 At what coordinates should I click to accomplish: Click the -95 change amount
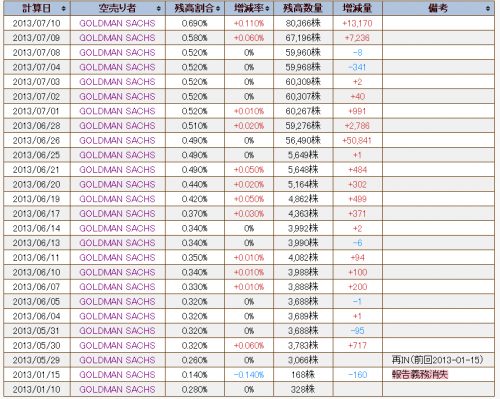357,331
